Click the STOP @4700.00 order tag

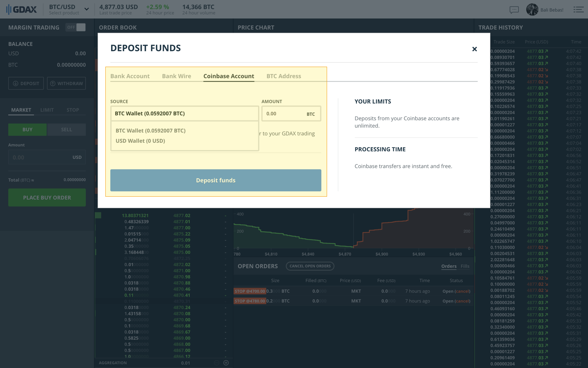[249, 291]
